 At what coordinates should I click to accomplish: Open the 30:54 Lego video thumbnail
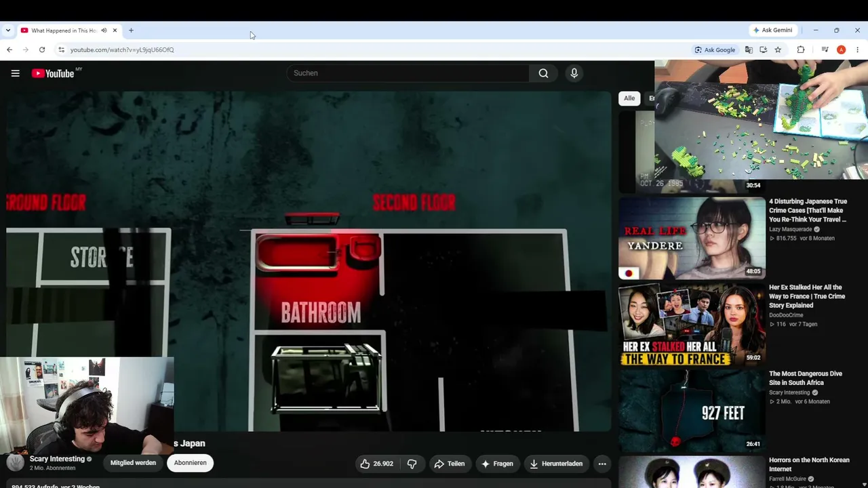pyautogui.click(x=693, y=152)
